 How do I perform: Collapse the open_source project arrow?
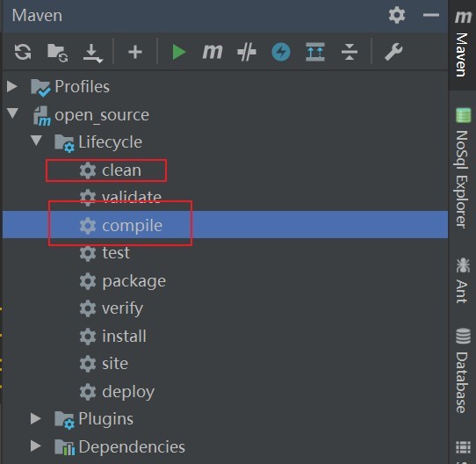(13, 113)
